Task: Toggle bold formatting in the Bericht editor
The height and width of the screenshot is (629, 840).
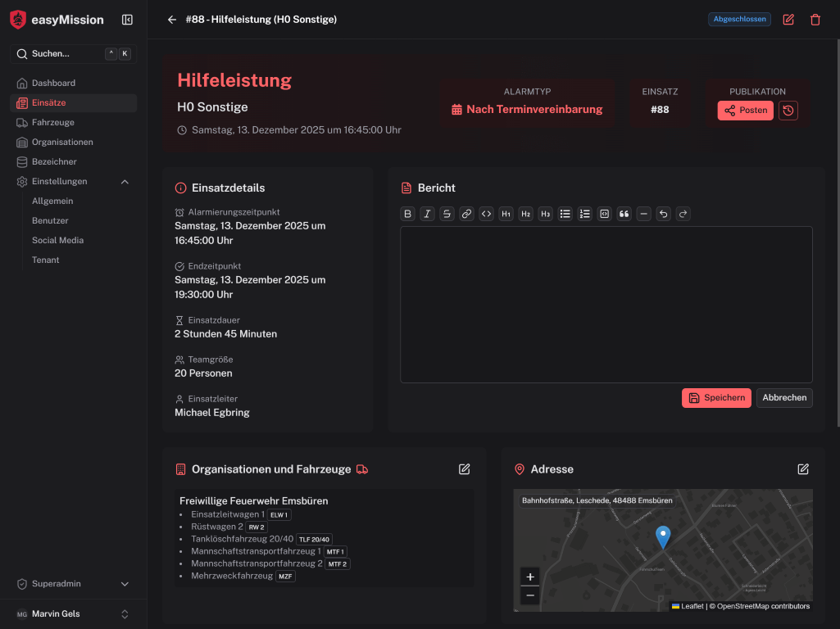Action: 407,214
